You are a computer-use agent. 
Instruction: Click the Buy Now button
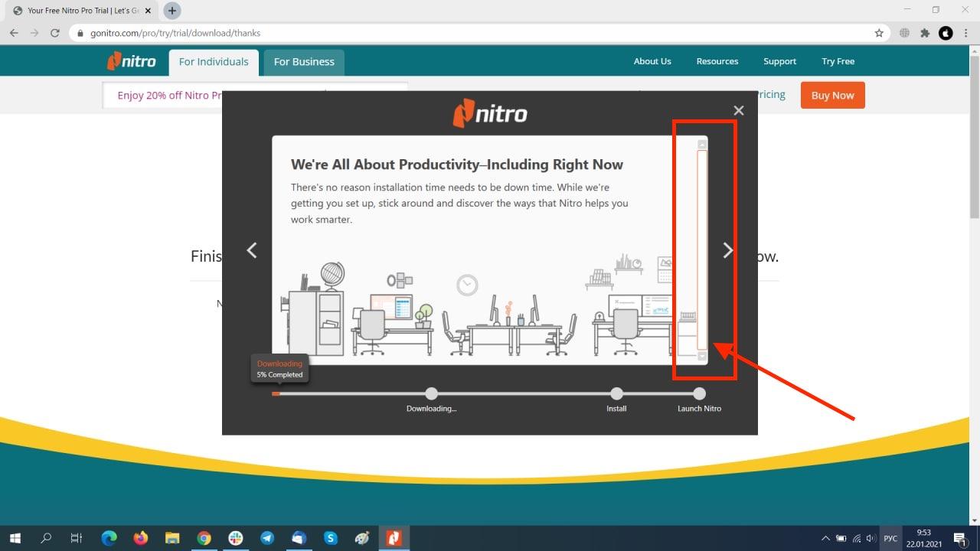click(x=832, y=96)
